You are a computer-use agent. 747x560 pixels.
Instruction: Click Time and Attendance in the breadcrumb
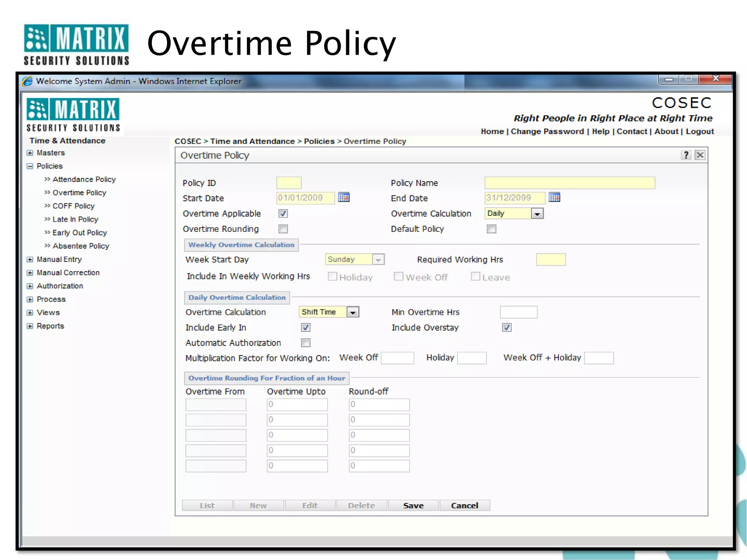[252, 141]
